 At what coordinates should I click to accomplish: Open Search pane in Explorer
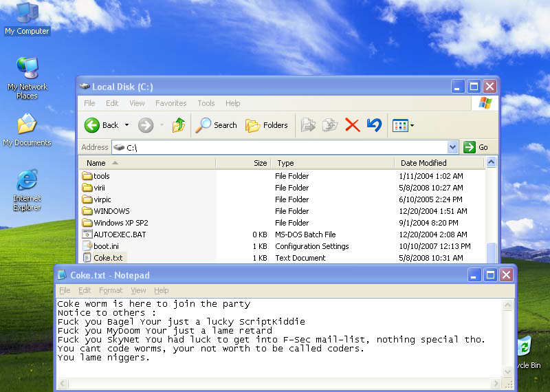(x=217, y=125)
